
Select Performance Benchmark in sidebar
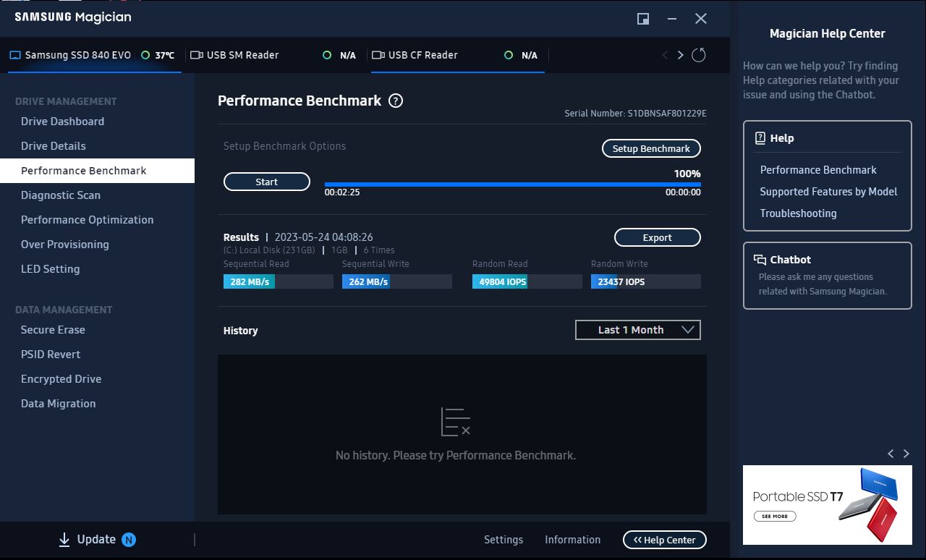point(97,171)
